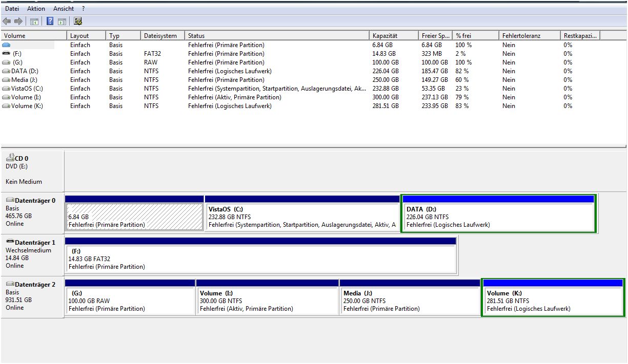The height and width of the screenshot is (364, 628).
Task: Select the Volume (K:) drive icon in list
Action: pos(6,106)
